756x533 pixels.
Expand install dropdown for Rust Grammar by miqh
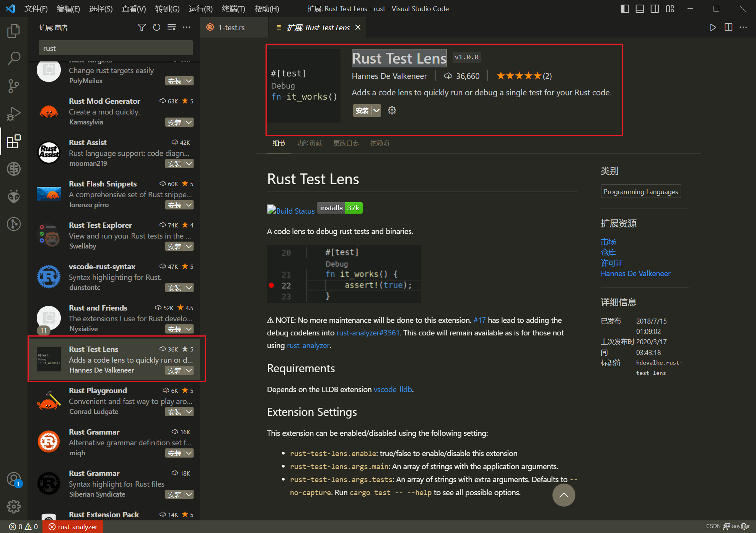(189, 453)
